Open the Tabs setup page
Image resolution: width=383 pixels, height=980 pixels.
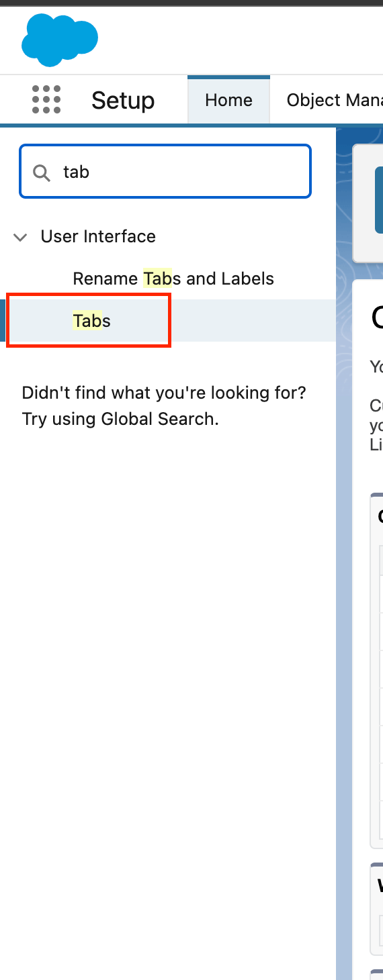[x=91, y=321]
